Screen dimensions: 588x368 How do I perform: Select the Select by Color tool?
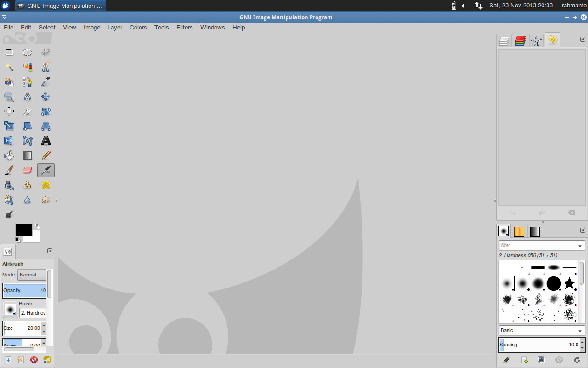28,67
